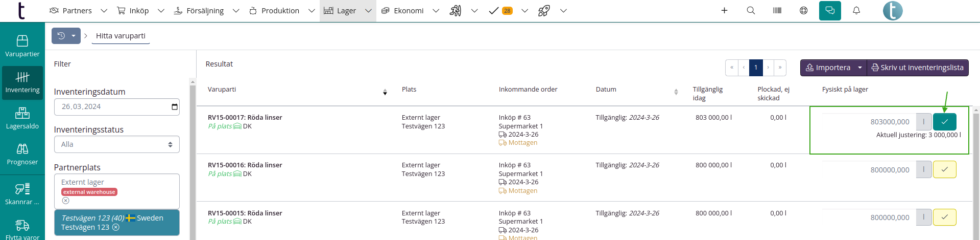
Task: Sort results by Varuparti column
Action: (385, 92)
